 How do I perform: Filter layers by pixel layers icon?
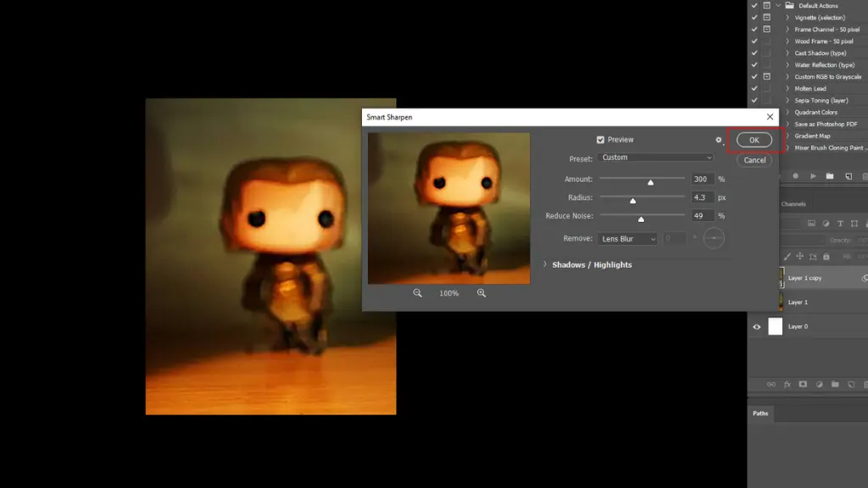click(x=811, y=224)
